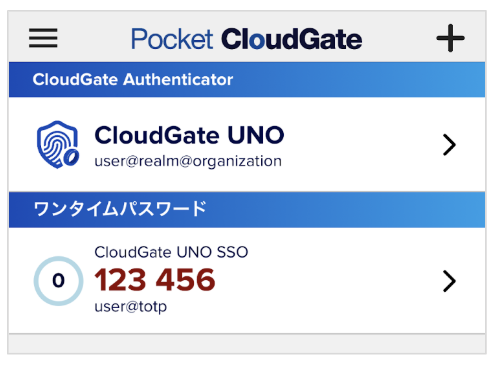496x368 pixels.
Task: Click the empty gray area below list
Action: coord(247,344)
